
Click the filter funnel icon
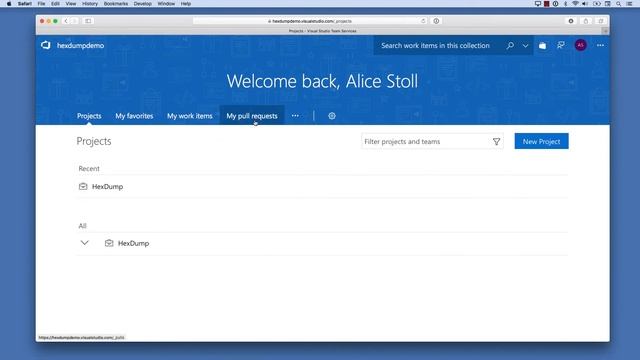point(496,142)
